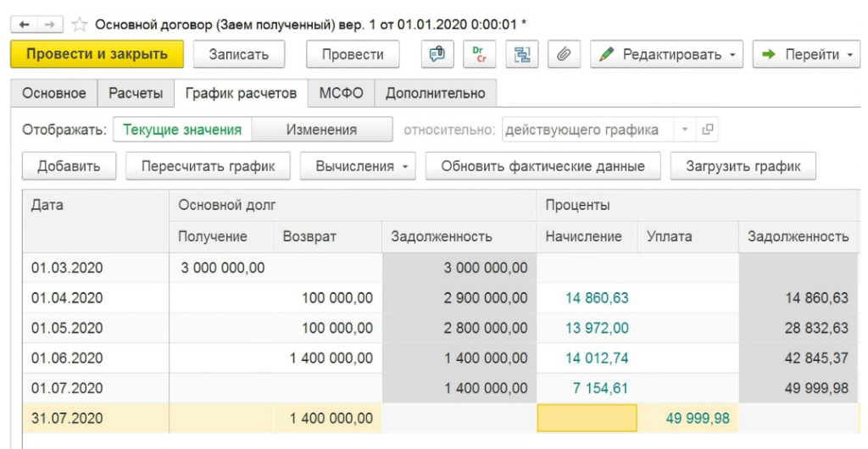Image resolution: width=868 pixels, height=449 pixels.
Task: Click the 3 000 000,00 Получение cell
Action: pos(221,268)
